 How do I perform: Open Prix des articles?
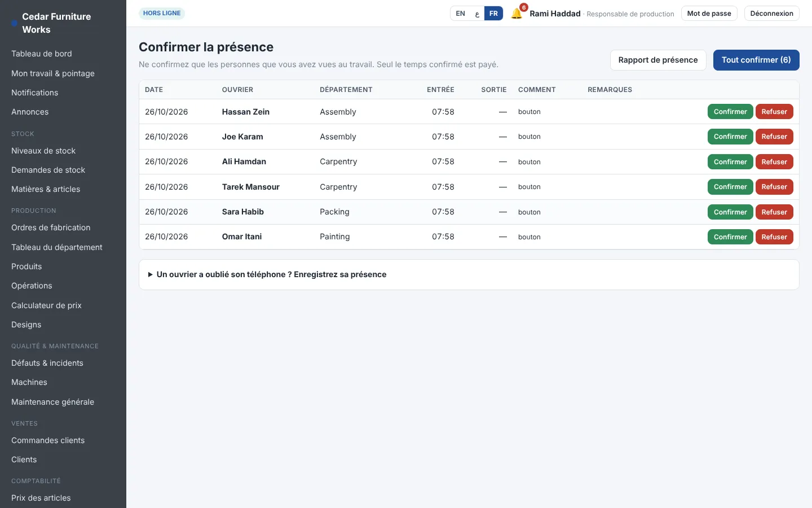41,498
